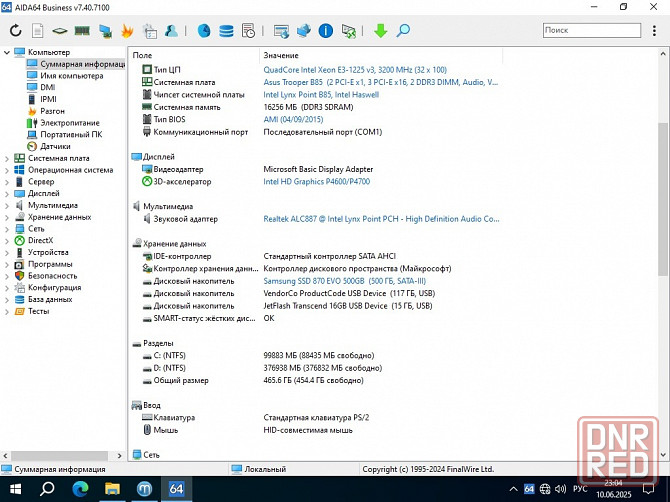Open the Realtek ALC887 audio link
Viewport: 670px width, 502px height.
coord(381,219)
